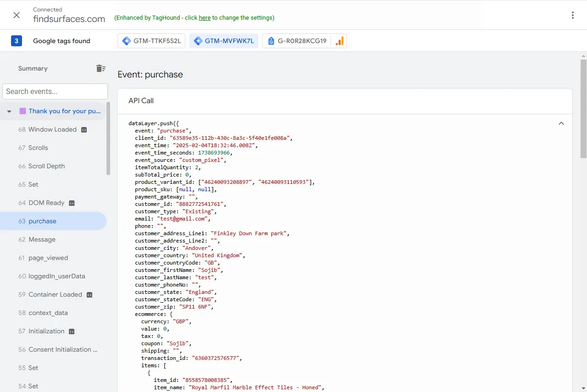Screen dimensions: 587x392
Task: Collapse the Thank you page event group
Action: (x=9, y=111)
